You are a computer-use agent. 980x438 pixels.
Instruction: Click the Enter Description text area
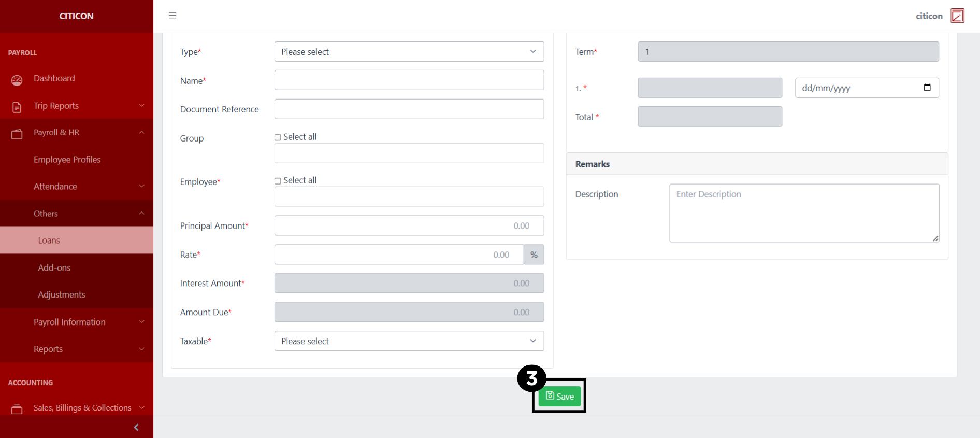tap(803, 213)
